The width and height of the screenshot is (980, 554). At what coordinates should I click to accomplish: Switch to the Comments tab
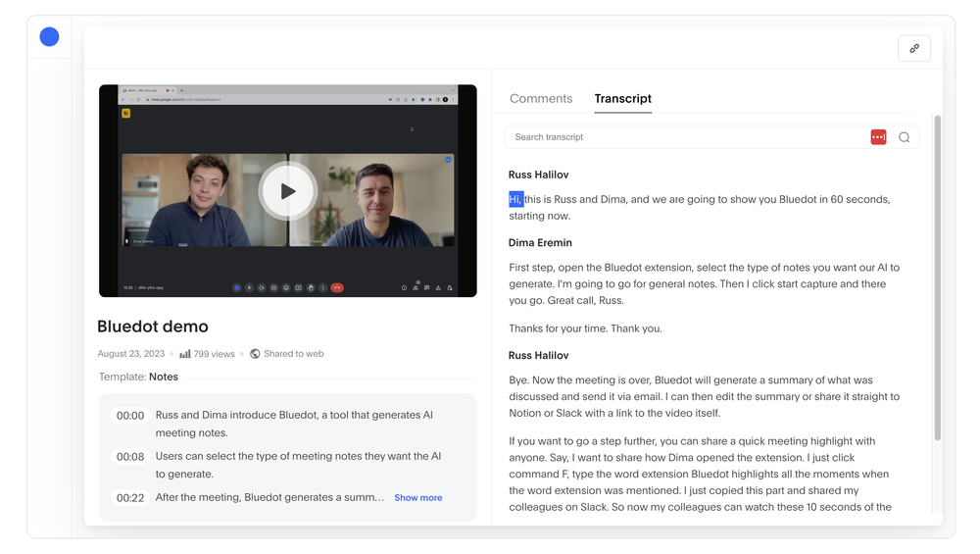coord(541,99)
